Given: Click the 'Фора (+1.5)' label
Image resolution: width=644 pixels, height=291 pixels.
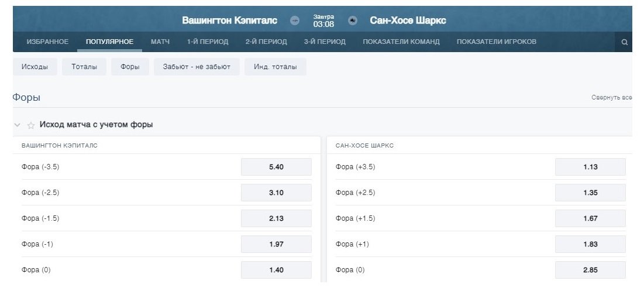Looking at the screenshot, I should tap(355, 218).
